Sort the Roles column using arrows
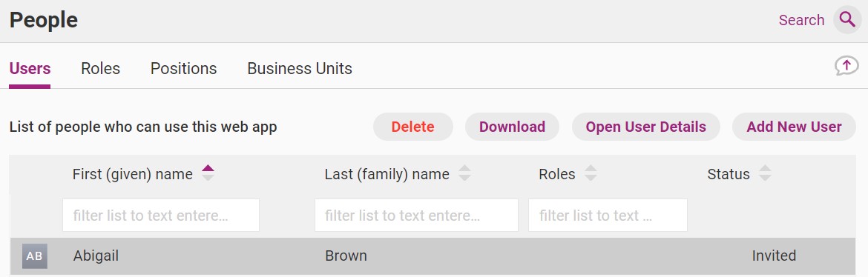Viewport: 868px width, 277px height. click(591, 173)
